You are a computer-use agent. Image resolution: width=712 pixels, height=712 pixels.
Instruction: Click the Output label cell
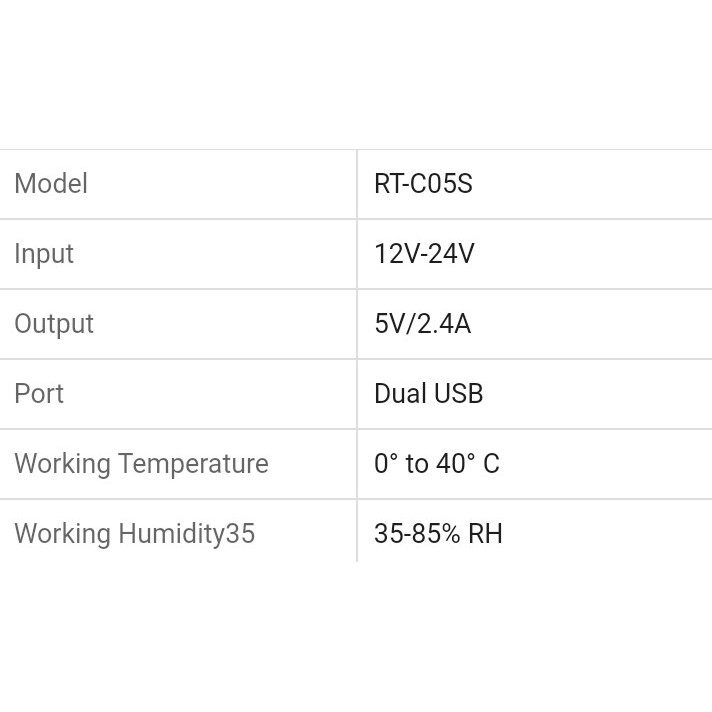pos(54,324)
